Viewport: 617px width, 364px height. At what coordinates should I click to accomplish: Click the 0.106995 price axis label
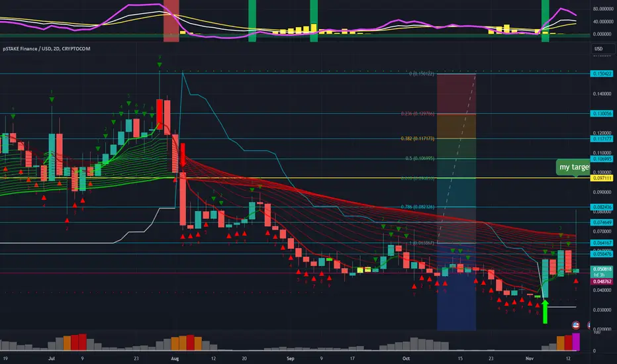click(601, 159)
